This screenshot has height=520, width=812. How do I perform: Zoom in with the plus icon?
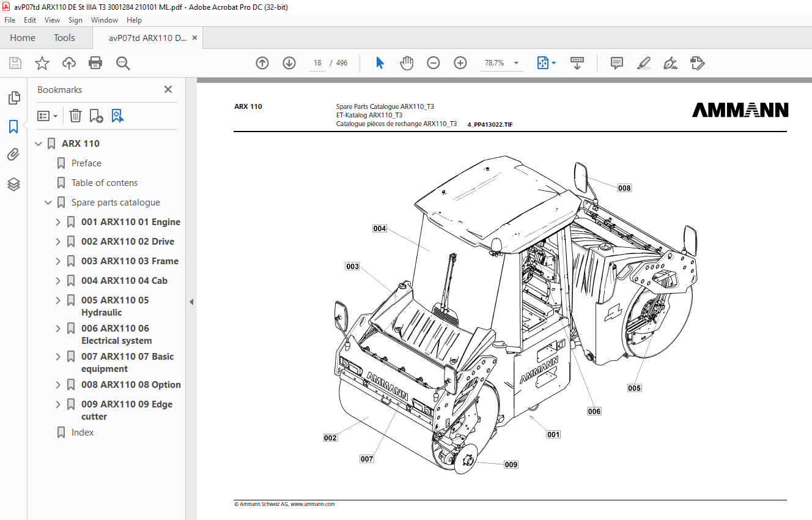460,63
